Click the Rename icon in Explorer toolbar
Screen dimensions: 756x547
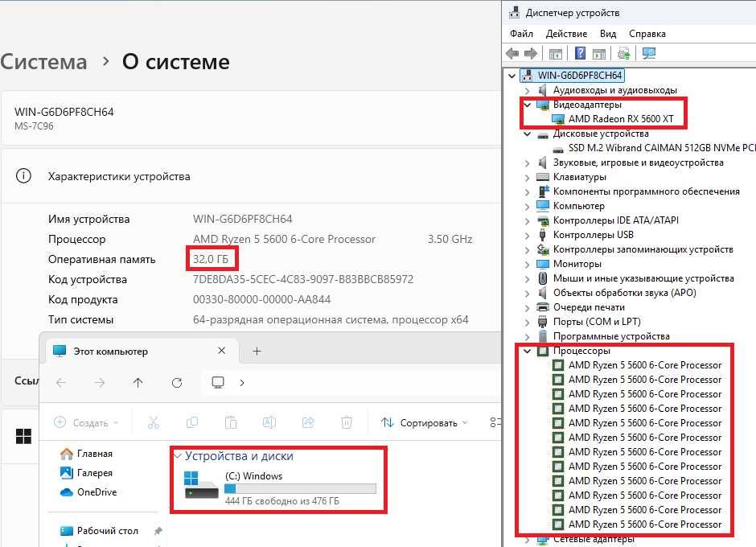click(x=269, y=422)
